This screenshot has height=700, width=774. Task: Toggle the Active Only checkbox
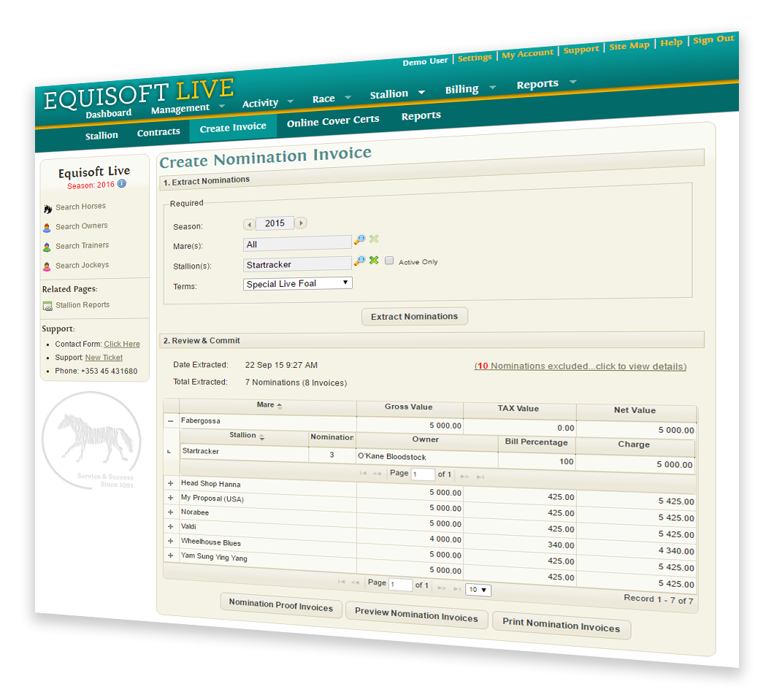point(389,261)
